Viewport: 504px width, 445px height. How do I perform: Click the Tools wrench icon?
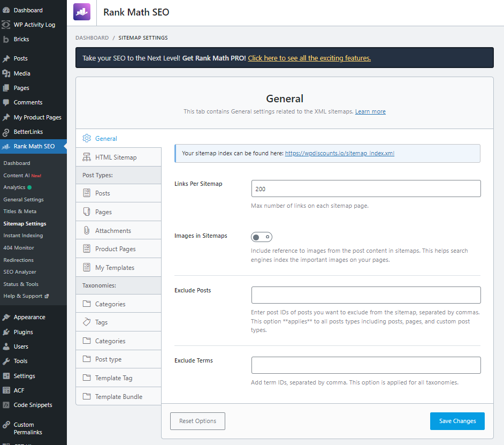[6, 361]
